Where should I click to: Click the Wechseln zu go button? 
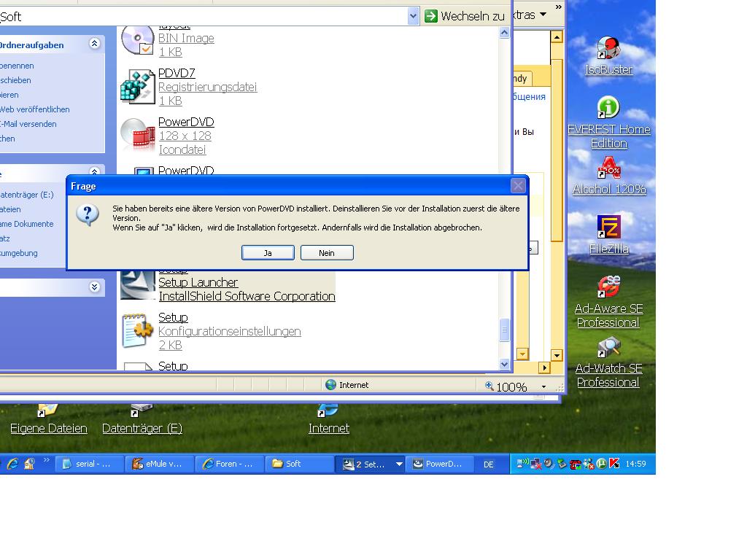click(x=465, y=16)
